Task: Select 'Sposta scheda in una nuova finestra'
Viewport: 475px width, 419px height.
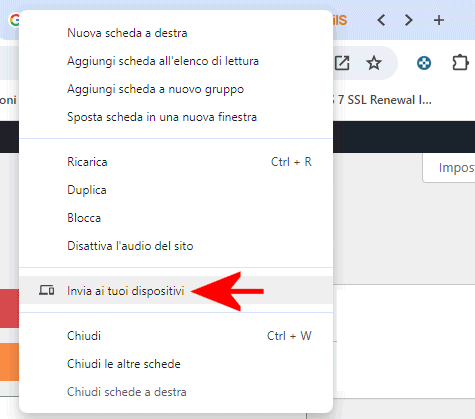Action: click(176, 117)
